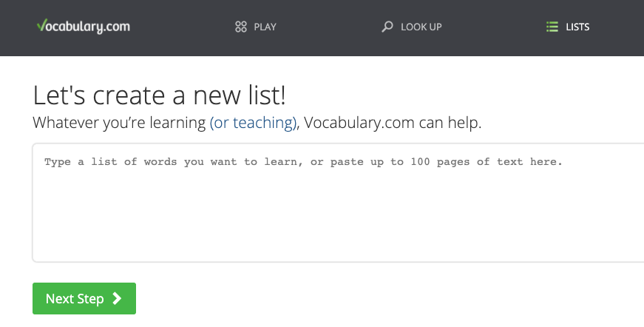Screen dimensions: 644x327
Task: Click the "Next Step" text label
Action: (x=75, y=299)
